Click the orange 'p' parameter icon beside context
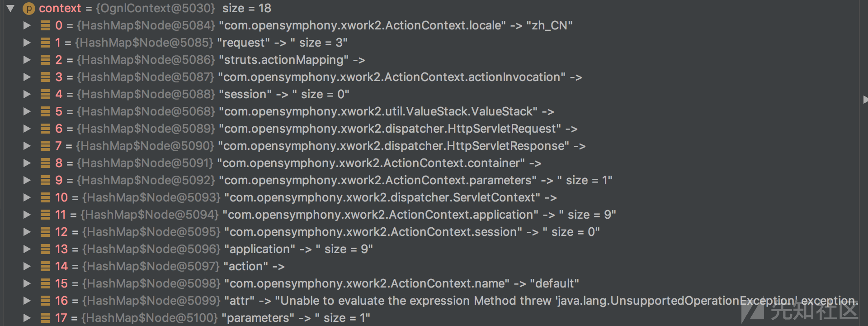 (28, 8)
